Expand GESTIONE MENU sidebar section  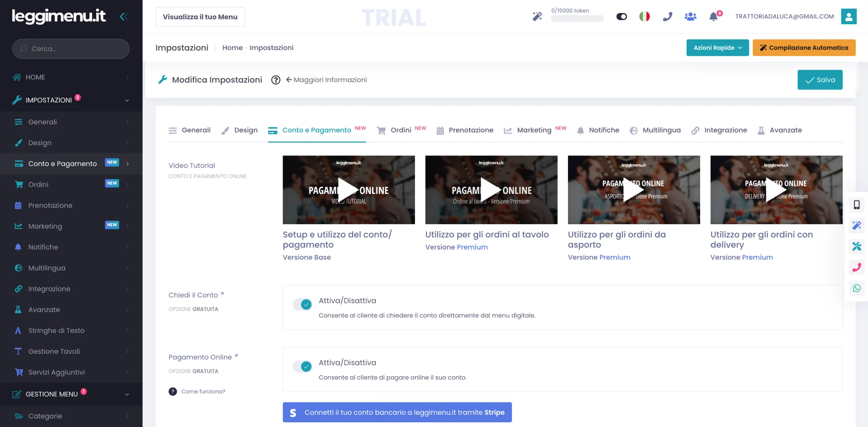click(127, 394)
